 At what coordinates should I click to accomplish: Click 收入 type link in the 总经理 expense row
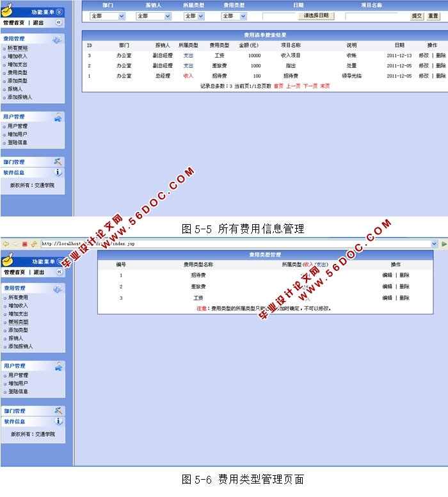click(188, 76)
